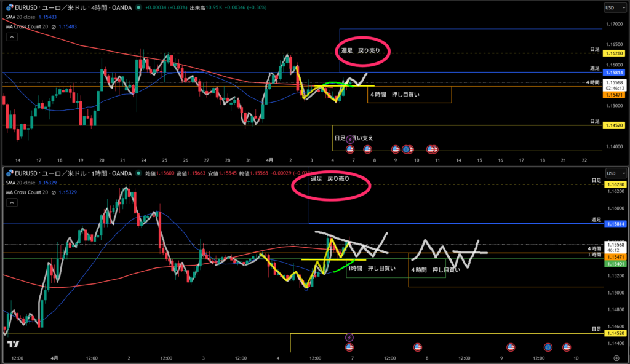Click the hidden-eye icon next to MA Cross Count in lower chart
The height and width of the screenshot is (364, 630).
(54, 192)
